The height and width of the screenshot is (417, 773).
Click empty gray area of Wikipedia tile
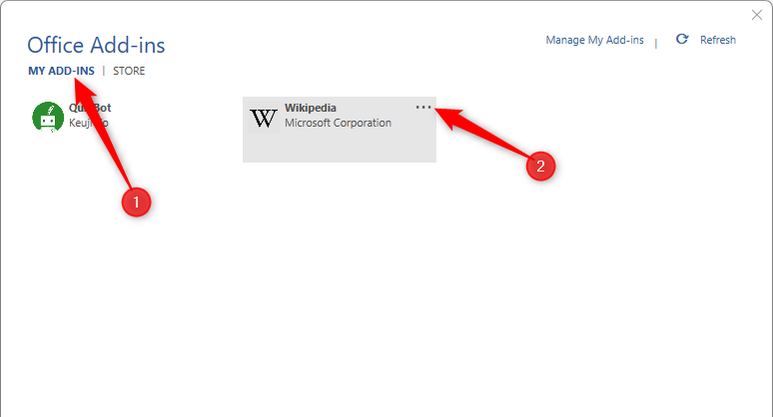(x=339, y=147)
